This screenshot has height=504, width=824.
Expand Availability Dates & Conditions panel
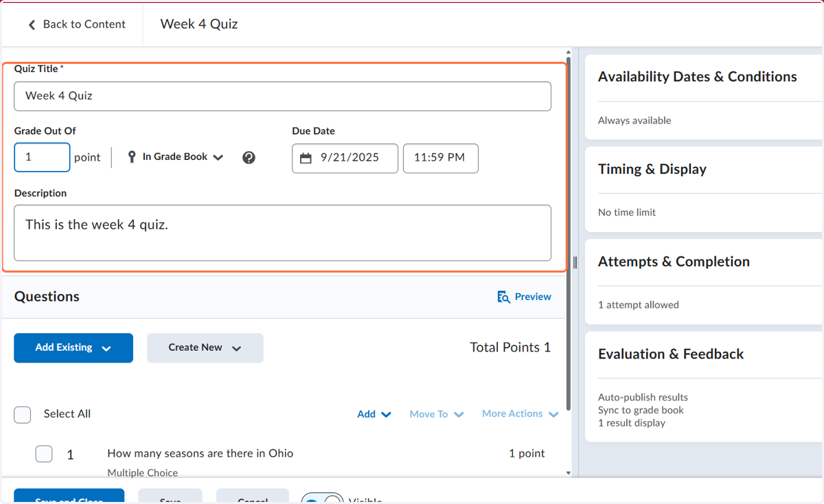click(698, 77)
